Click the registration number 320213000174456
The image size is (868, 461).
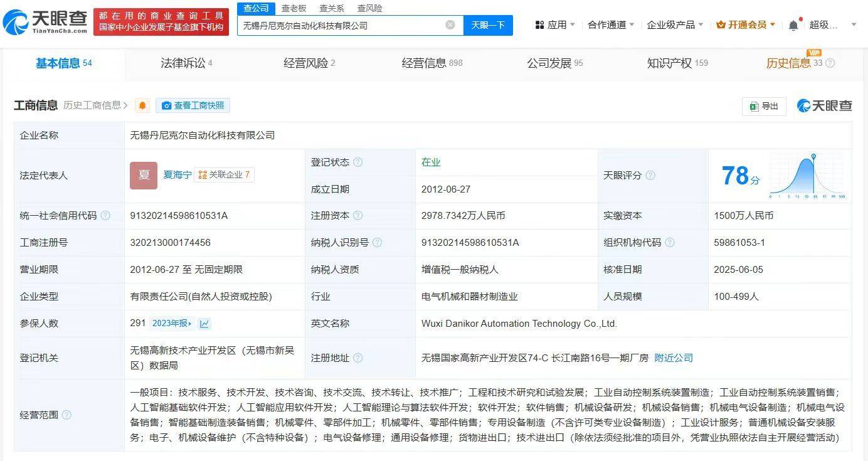tap(171, 243)
